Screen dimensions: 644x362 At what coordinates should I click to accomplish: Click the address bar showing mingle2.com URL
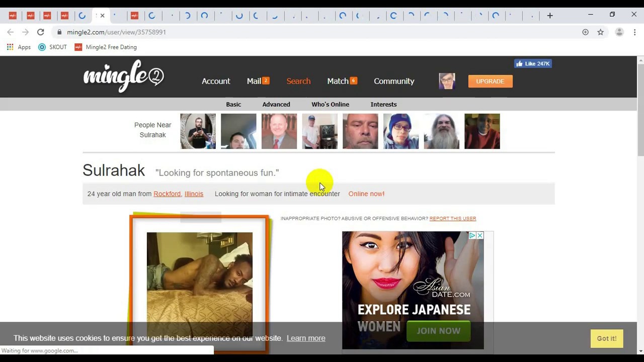coord(317,32)
